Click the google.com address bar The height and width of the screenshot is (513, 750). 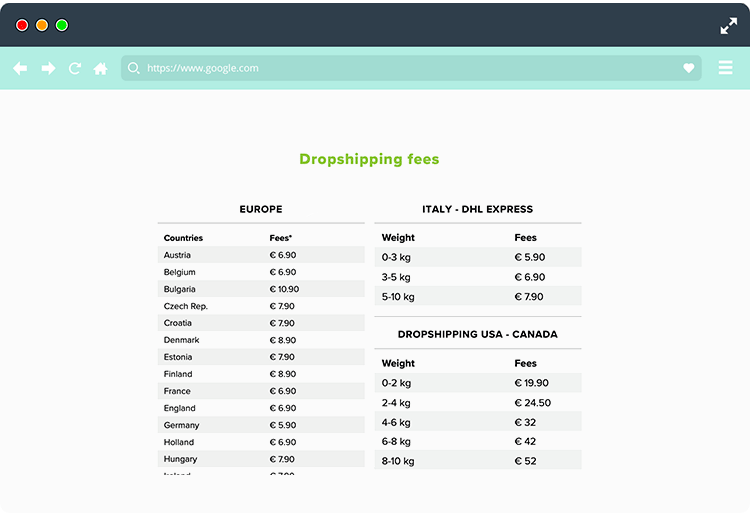click(x=400, y=68)
